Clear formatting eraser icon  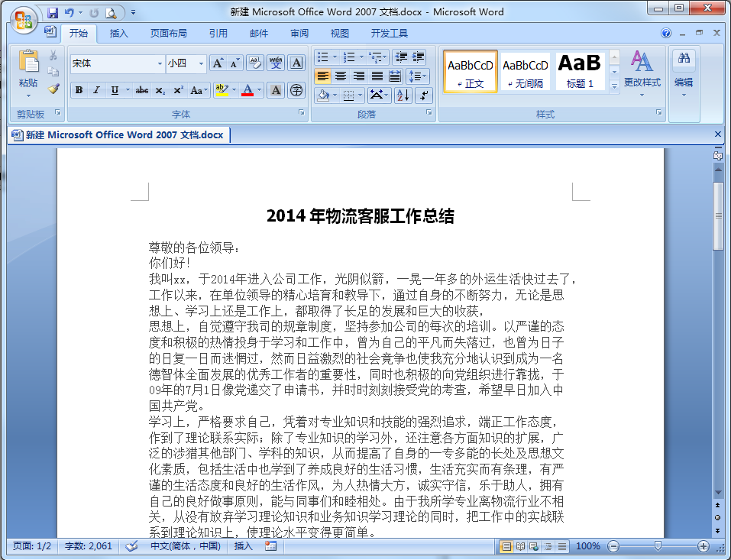(255, 63)
